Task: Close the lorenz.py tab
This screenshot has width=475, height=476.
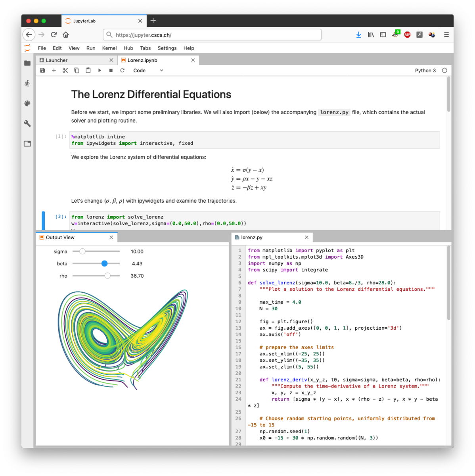Action: pos(306,237)
